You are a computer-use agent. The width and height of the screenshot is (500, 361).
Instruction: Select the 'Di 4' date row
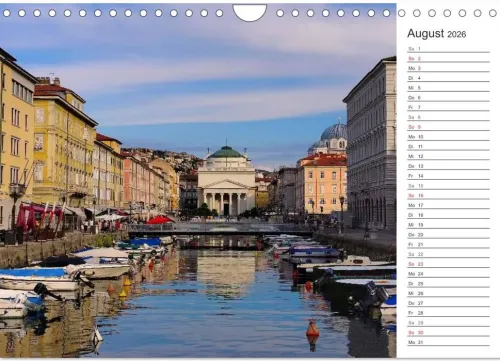point(448,78)
